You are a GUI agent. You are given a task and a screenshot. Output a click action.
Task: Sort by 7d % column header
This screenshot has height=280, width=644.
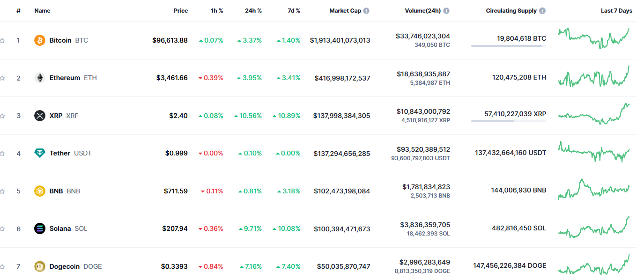[x=294, y=11]
